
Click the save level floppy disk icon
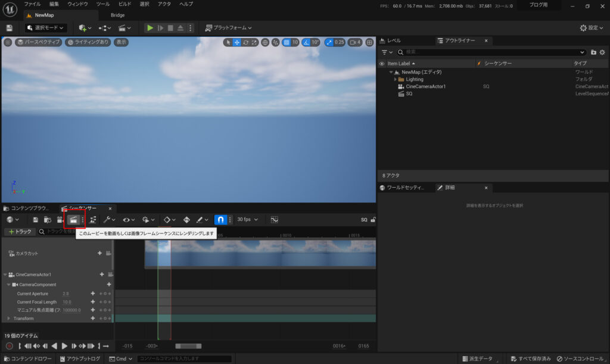click(10, 28)
